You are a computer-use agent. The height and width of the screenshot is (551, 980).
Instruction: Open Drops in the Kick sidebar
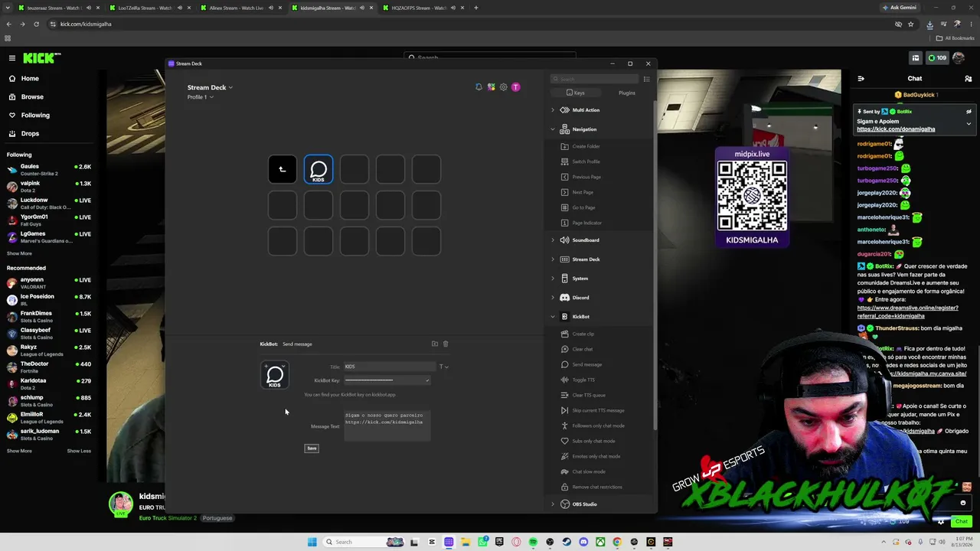point(30,133)
